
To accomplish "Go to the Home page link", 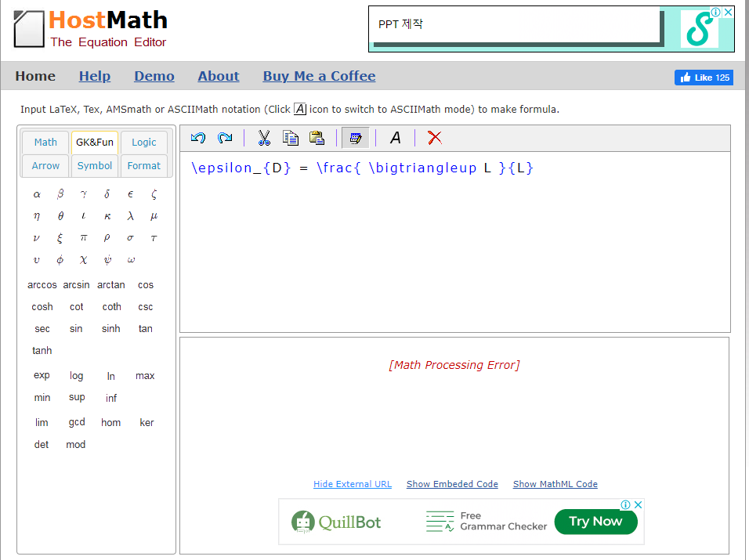I will tap(35, 77).
